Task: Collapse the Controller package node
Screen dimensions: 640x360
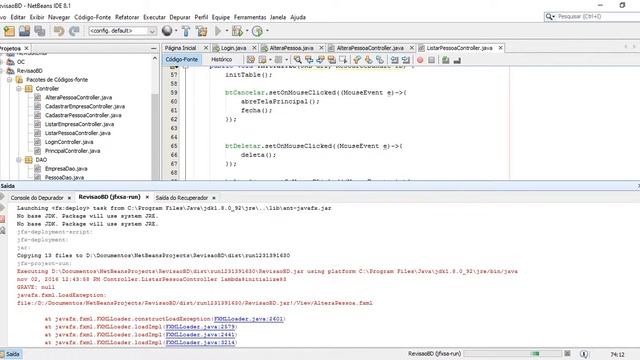Action: pos(19,89)
